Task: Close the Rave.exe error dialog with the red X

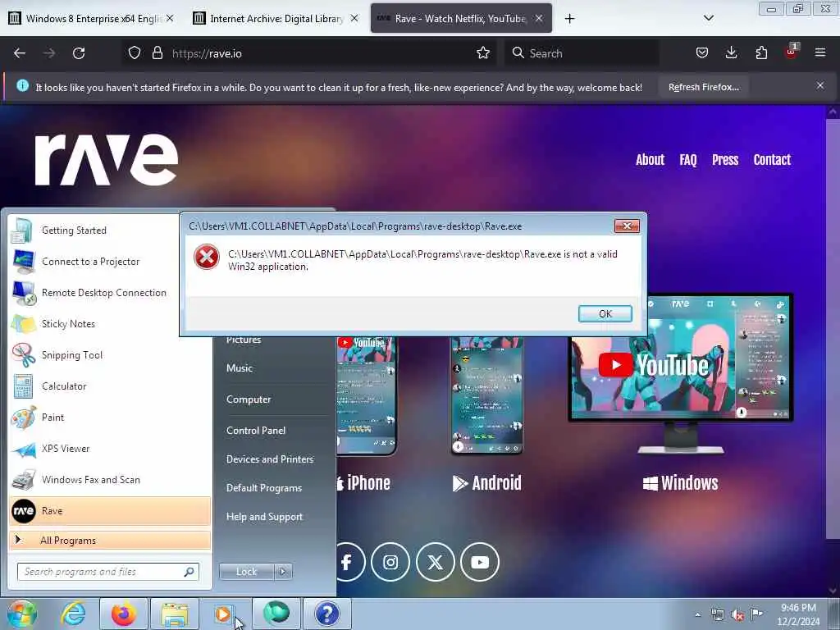Action: [x=627, y=226]
